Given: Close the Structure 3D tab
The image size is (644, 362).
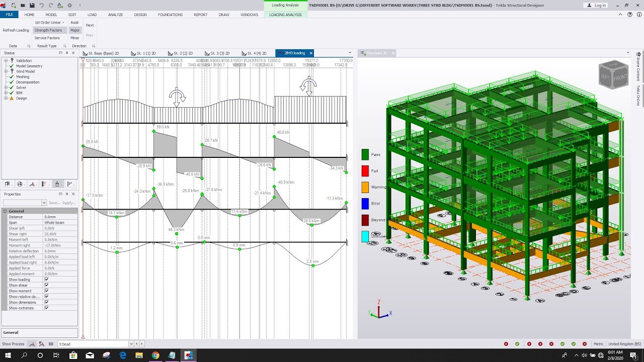Looking at the screenshot, I should pos(393,53).
